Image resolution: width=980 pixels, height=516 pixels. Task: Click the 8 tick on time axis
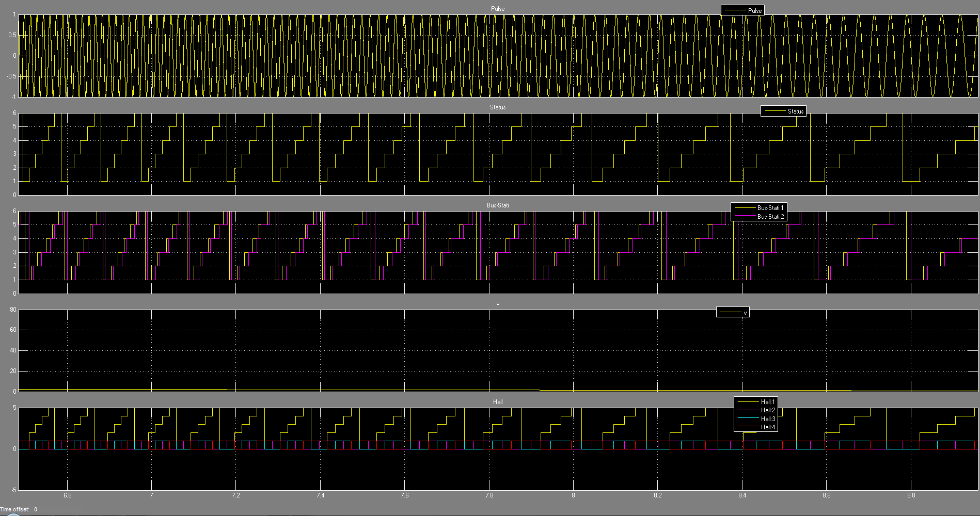(x=573, y=495)
